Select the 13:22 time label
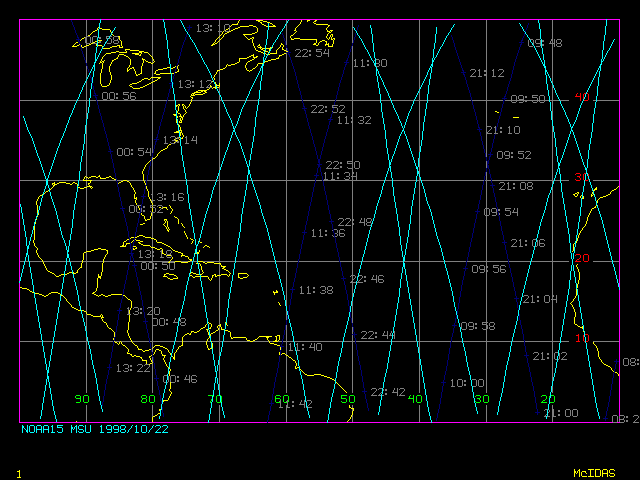This screenshot has height=480, width=640. pos(133,369)
